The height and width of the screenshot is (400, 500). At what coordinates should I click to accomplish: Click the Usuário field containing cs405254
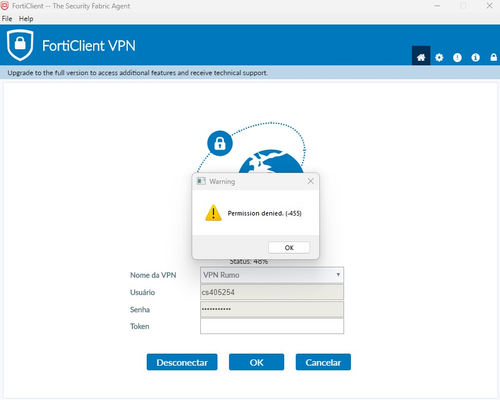[272, 292]
